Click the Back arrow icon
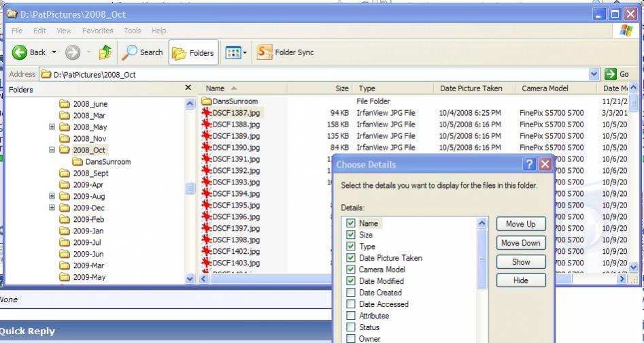Image resolution: width=644 pixels, height=343 pixels. pyautogui.click(x=19, y=52)
